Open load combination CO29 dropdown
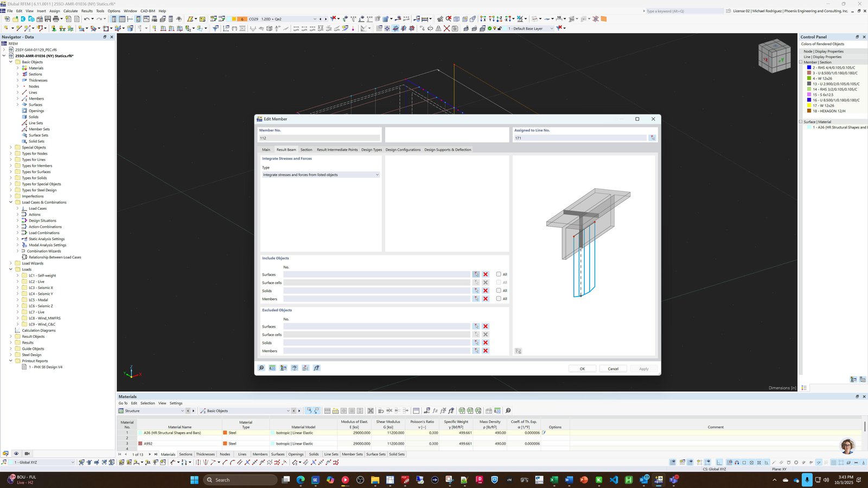The width and height of the screenshot is (868, 488). 315,19
